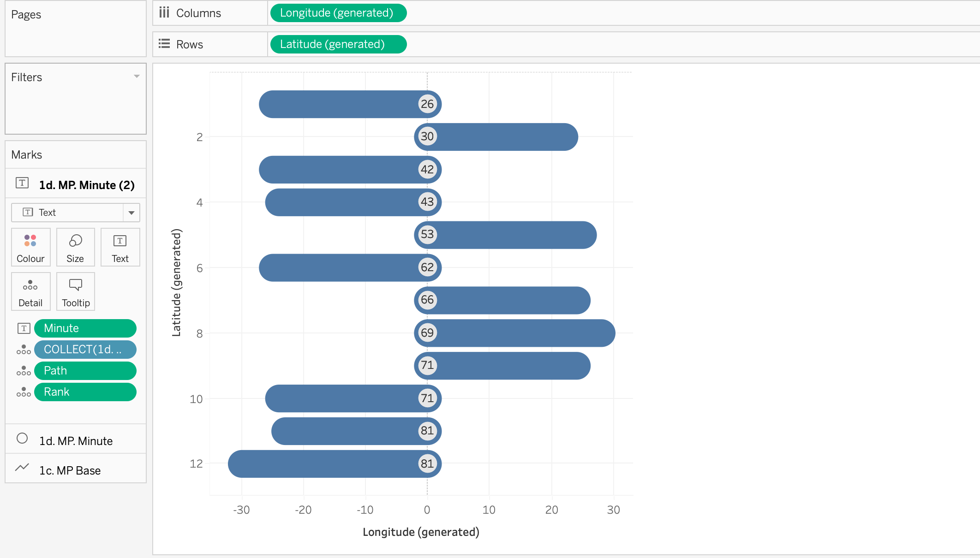Expand the Filters shelf dropdown arrow
Image resolution: width=980 pixels, height=558 pixels.
coord(137,77)
